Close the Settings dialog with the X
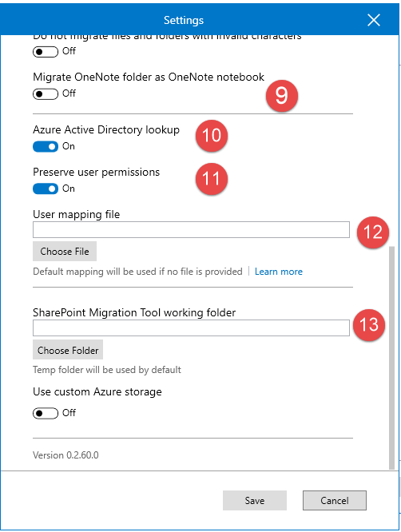 point(374,20)
